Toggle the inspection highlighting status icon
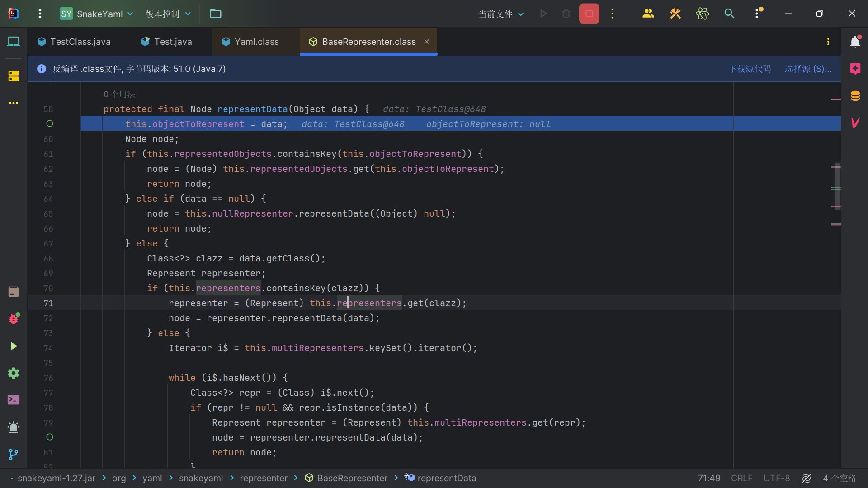868x488 pixels. [x=807, y=478]
